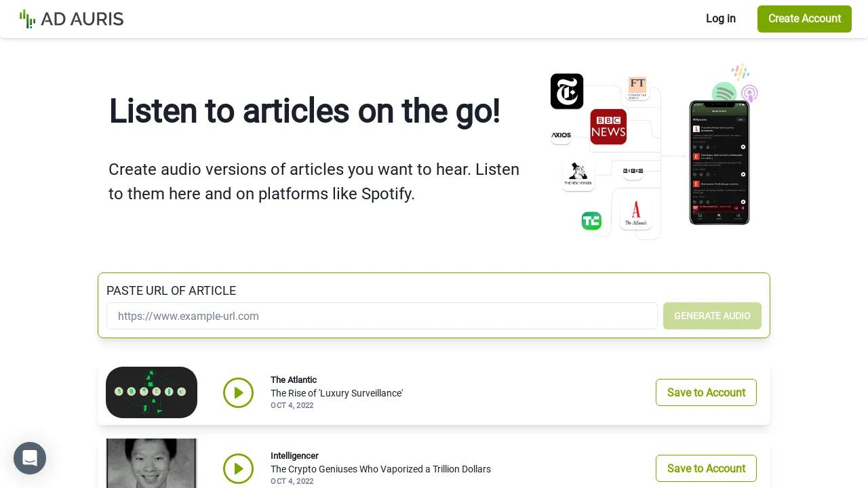Click The New Yorker logo icon
This screenshot has height=488, width=868.
(578, 175)
